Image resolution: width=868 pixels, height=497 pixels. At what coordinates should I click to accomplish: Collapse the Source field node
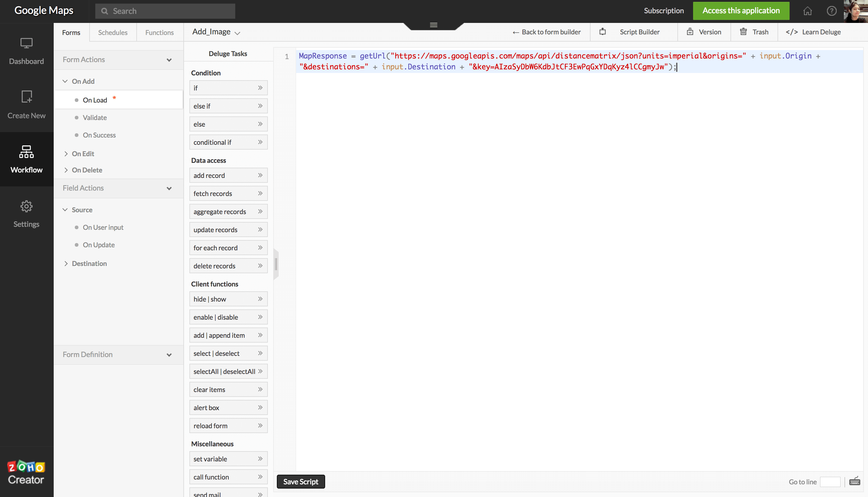[65, 210]
